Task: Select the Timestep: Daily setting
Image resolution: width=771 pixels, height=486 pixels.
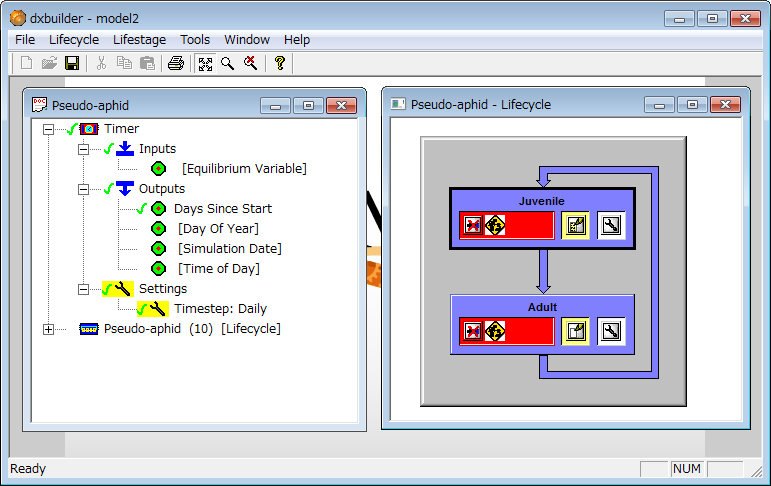Action: coord(221,309)
